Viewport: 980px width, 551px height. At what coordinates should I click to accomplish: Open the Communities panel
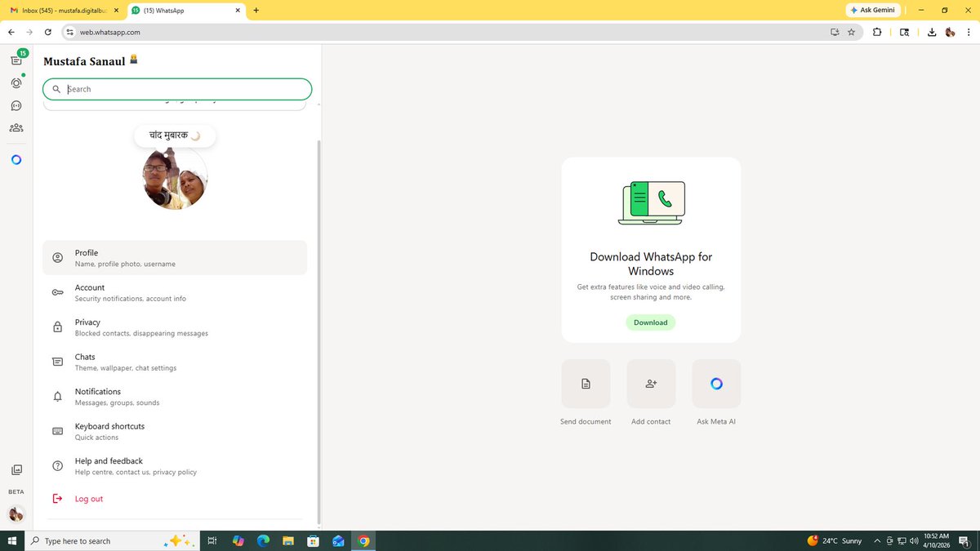pos(16,127)
